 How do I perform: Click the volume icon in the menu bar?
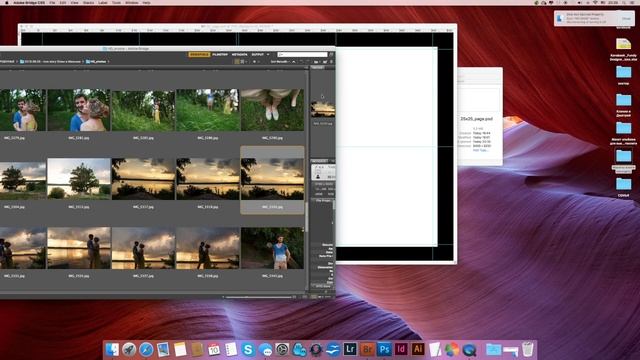pos(579,2)
